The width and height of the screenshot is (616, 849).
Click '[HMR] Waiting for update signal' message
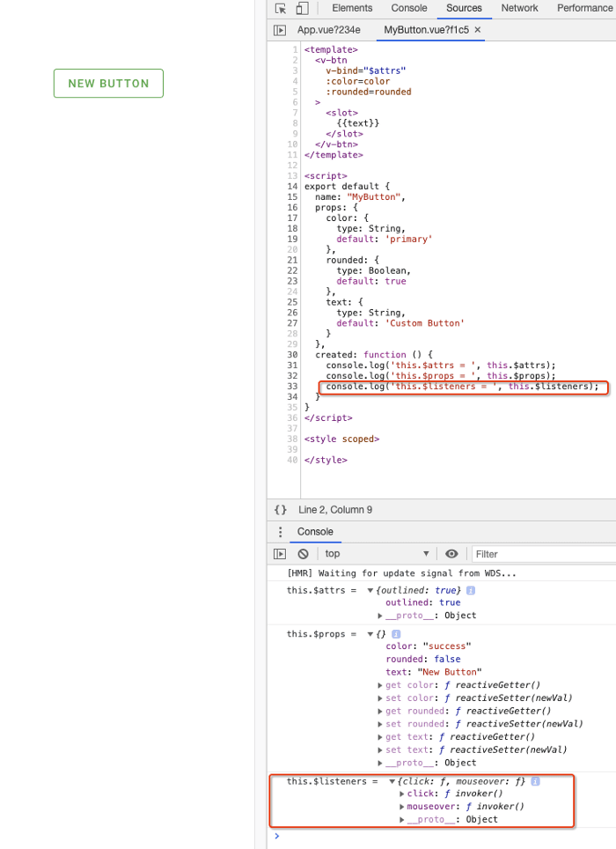click(401, 573)
